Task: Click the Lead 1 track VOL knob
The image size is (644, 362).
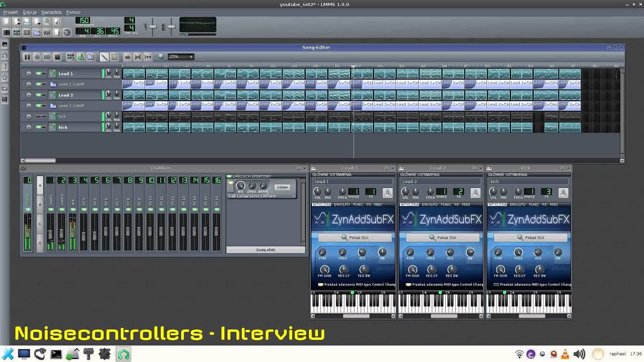Action: tap(108, 72)
